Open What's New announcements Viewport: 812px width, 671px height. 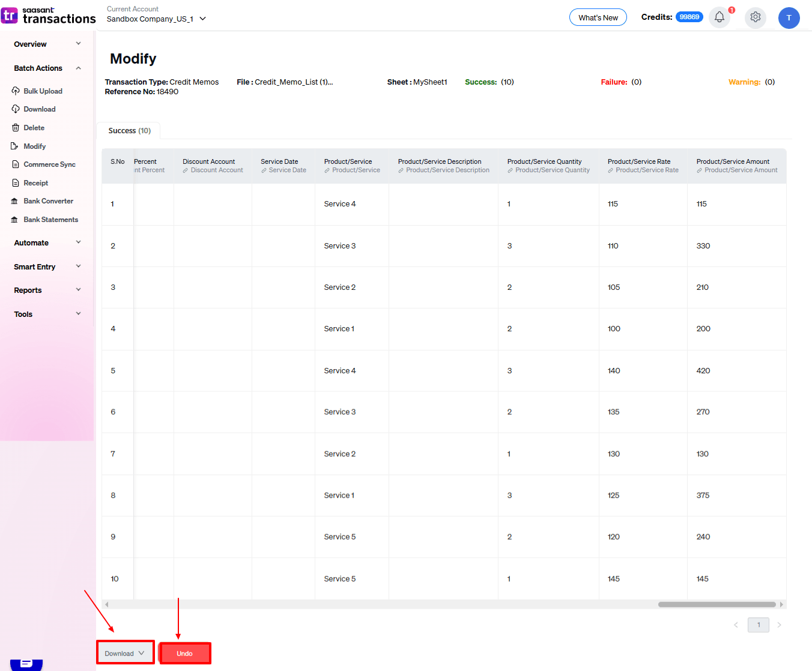598,17
